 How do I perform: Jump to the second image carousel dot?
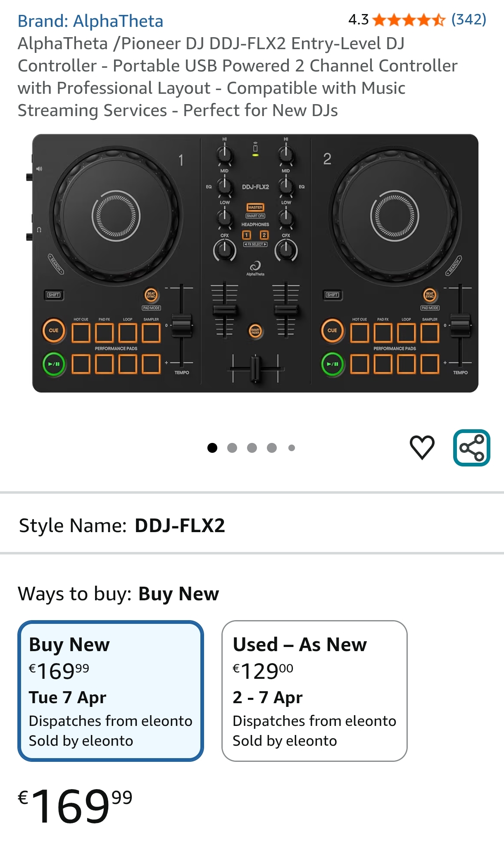(x=232, y=448)
